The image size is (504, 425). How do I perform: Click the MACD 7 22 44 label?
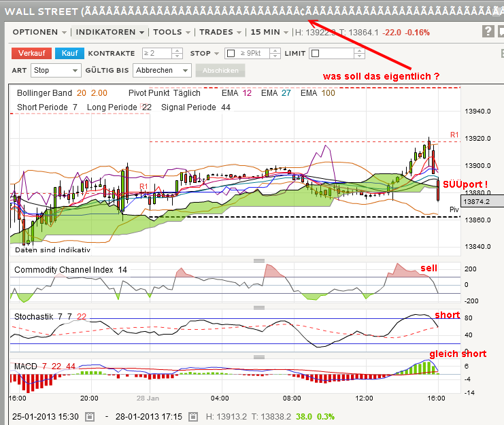coord(45,367)
